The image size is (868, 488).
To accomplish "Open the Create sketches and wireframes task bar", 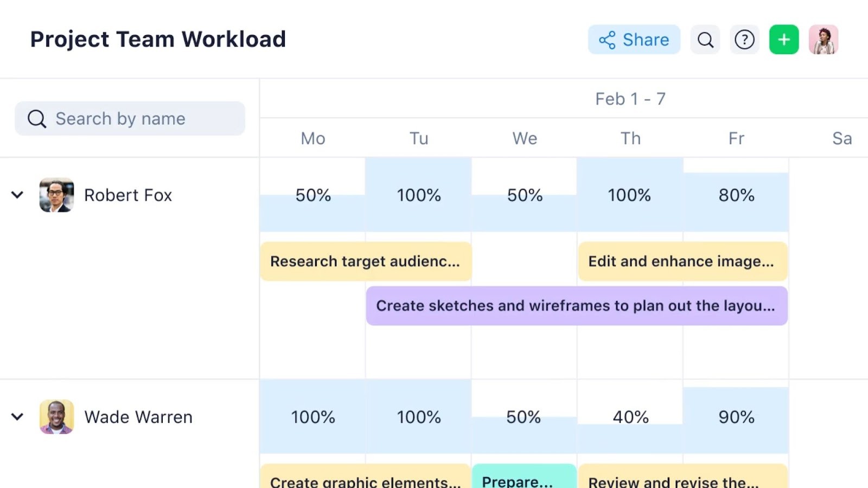I will click(576, 305).
